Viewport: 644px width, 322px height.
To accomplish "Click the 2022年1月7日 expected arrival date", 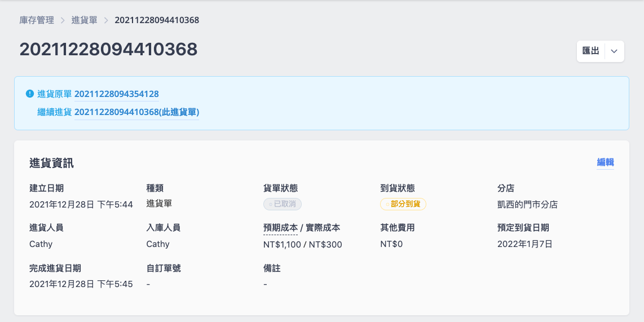I will click(x=525, y=244).
